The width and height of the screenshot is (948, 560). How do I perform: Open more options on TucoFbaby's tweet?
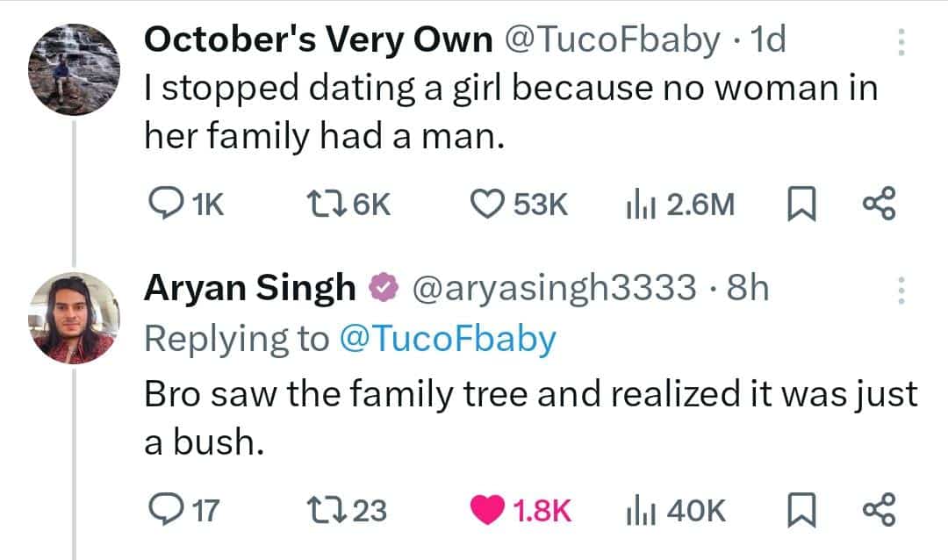tap(901, 42)
